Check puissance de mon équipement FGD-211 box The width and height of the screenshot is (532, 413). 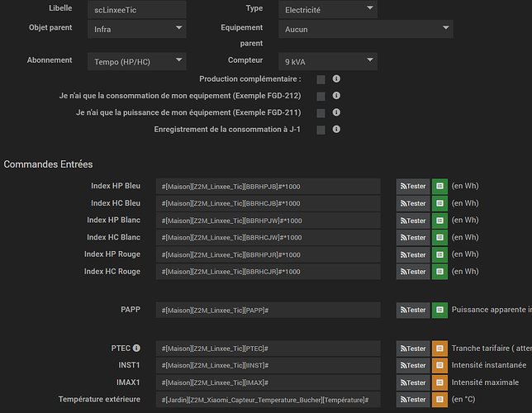click(321, 113)
